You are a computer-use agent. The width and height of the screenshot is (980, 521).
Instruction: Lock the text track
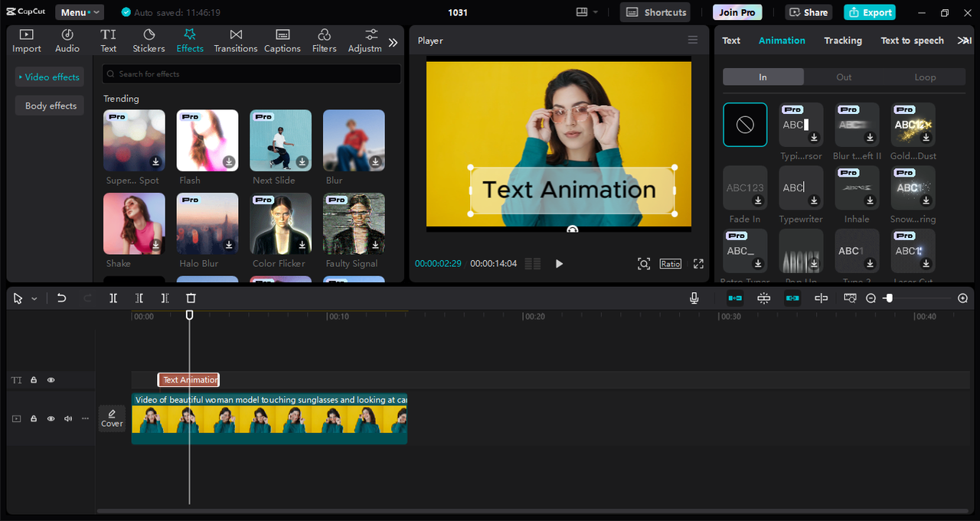tap(34, 380)
